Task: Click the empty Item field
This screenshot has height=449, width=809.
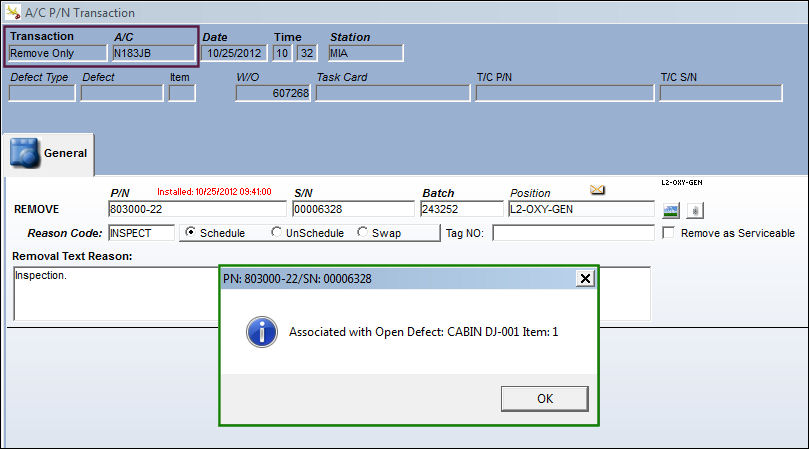Action: (x=182, y=93)
